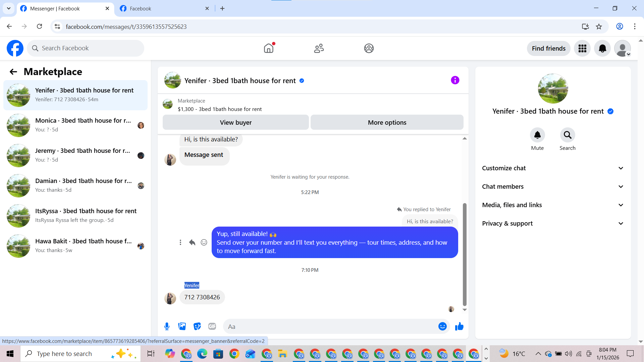This screenshot has height=362, width=644.
Task: Open the GIF picker
Action: pyautogui.click(x=212, y=326)
